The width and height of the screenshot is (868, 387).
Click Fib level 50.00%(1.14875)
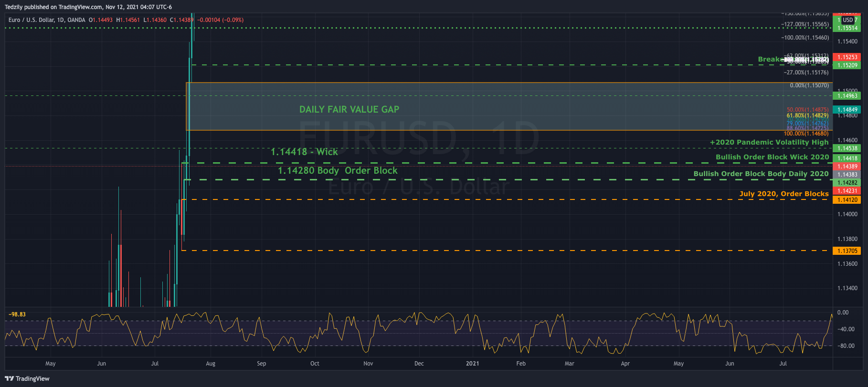tap(808, 110)
